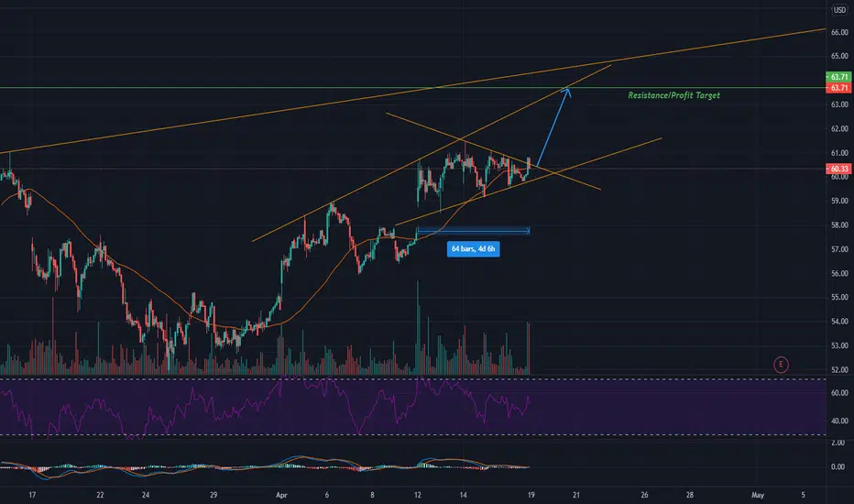This screenshot has width=854, height=504.
Task: Click the 40.00 RSI scale label
Action: (839, 421)
